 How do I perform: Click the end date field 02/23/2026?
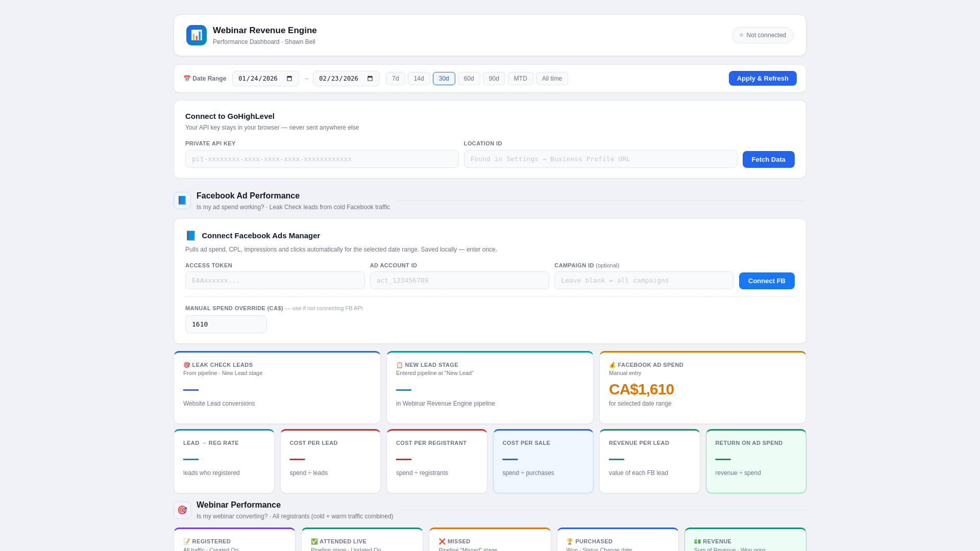[346, 79]
